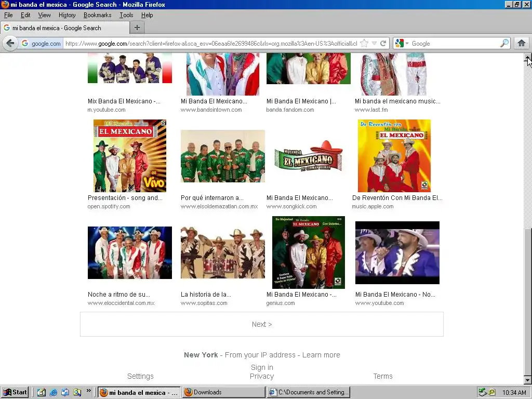Switch to the Downloads taskbar window
The width and height of the screenshot is (532, 399).
(x=223, y=392)
